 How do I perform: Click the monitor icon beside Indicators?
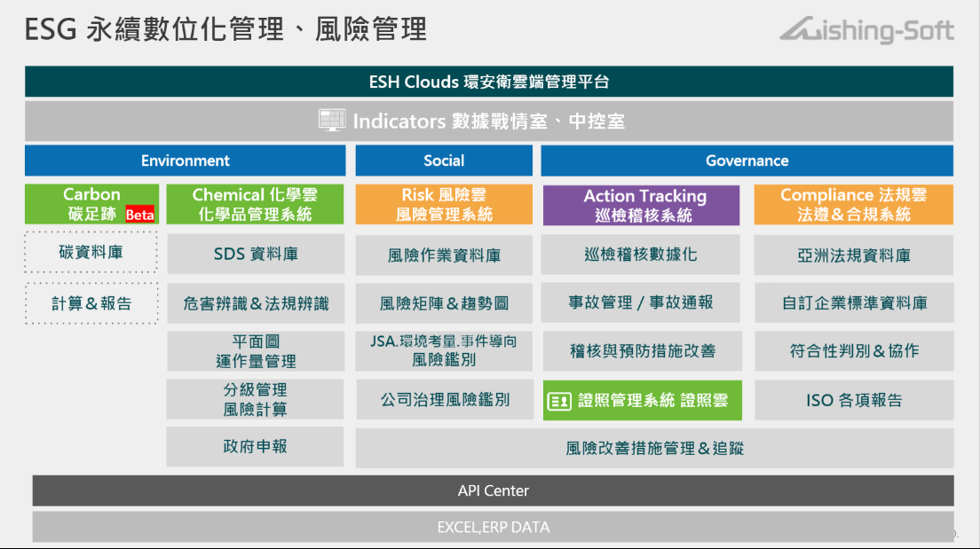tap(332, 120)
